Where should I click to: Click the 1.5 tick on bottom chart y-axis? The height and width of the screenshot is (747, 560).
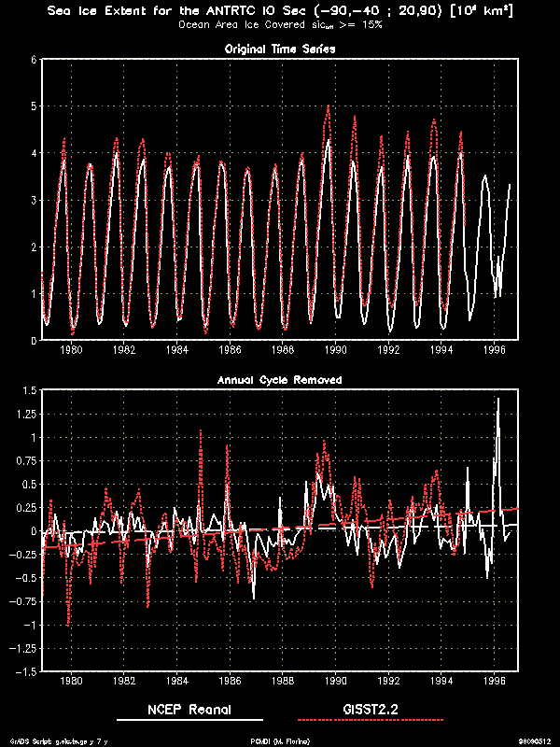tap(28, 390)
